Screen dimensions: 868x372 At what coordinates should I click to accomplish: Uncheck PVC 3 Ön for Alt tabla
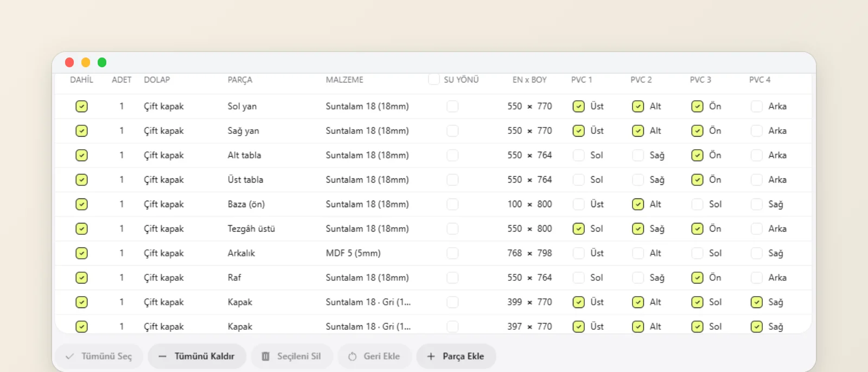[697, 155]
